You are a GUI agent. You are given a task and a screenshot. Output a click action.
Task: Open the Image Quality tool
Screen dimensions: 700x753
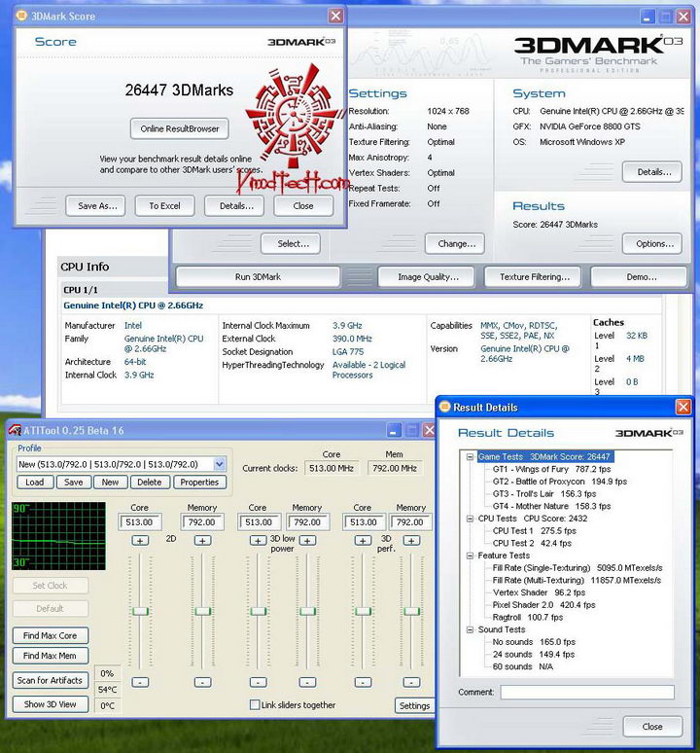point(427,276)
